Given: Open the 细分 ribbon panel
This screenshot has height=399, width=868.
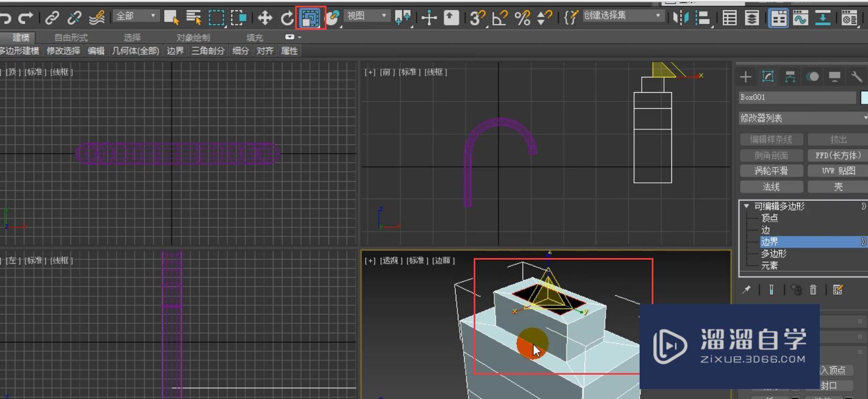Looking at the screenshot, I should (241, 51).
